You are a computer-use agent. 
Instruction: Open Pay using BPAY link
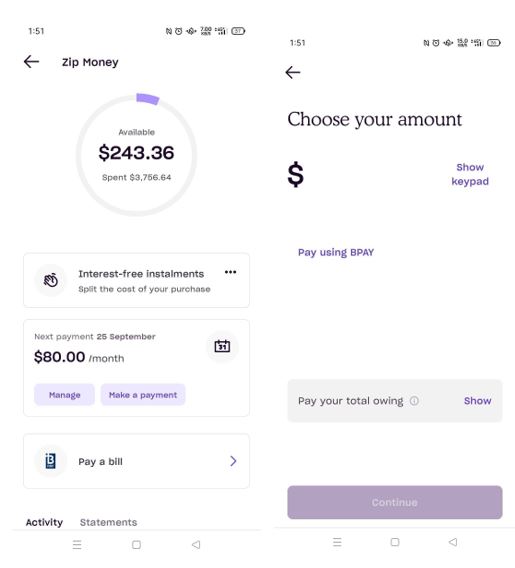click(336, 252)
